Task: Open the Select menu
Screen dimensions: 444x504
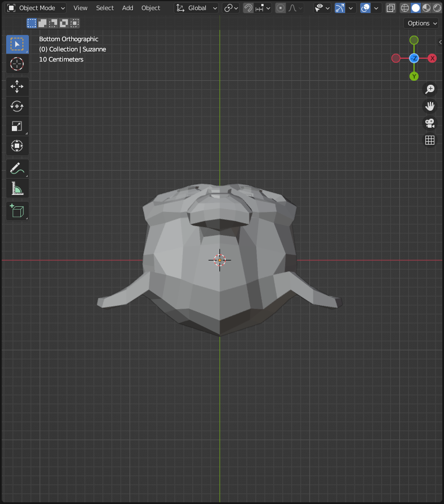Action: [x=105, y=8]
